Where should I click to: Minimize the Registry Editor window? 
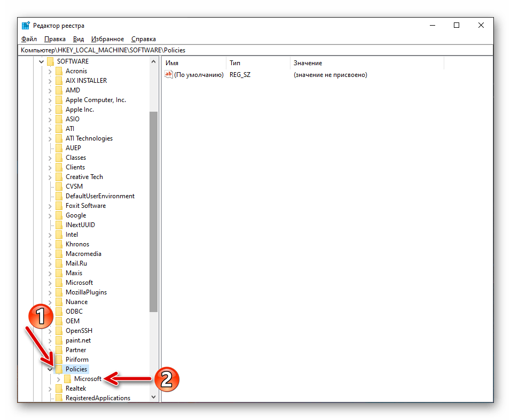(433, 26)
